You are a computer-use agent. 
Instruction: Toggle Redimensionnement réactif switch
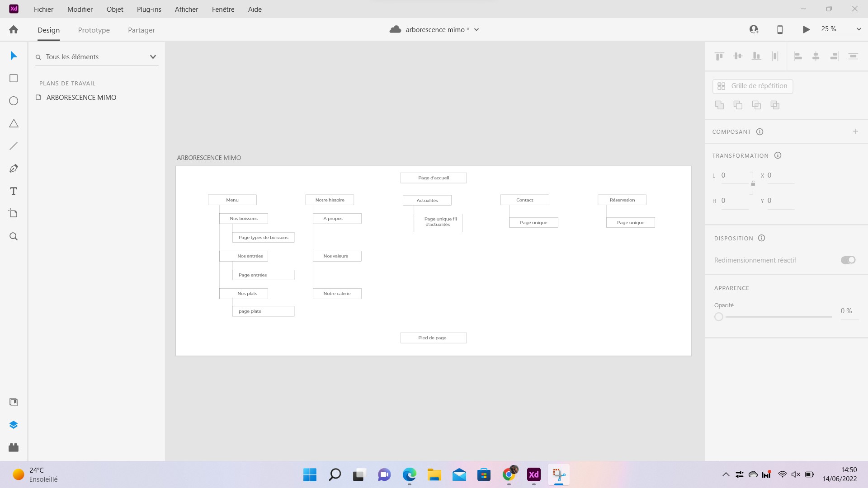pos(848,260)
